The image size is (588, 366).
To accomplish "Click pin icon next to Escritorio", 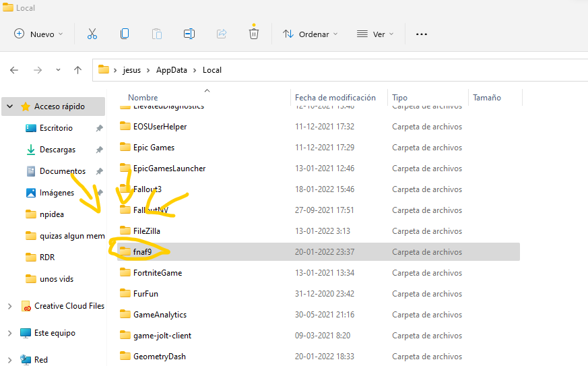I will pyautogui.click(x=100, y=128).
